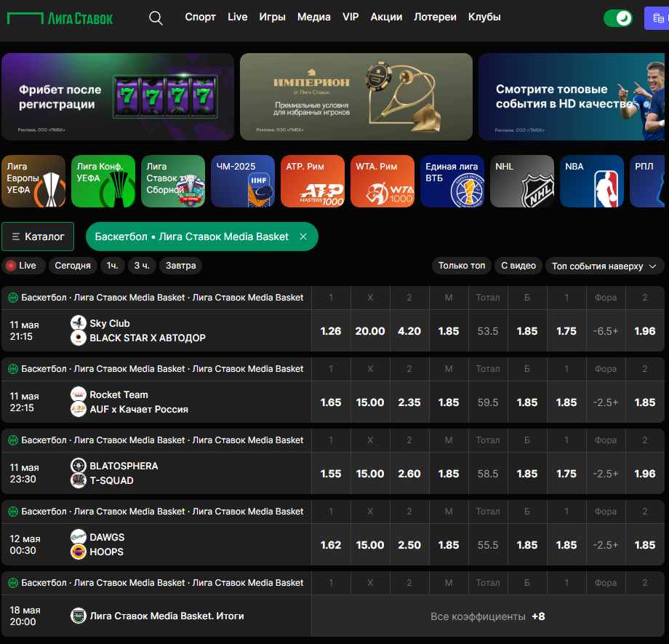Bet on DAWGS win at 1.62

pyautogui.click(x=331, y=545)
